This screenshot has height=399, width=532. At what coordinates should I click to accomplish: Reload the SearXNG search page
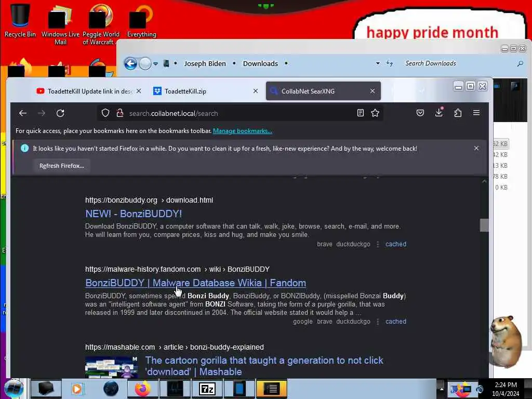(x=60, y=113)
